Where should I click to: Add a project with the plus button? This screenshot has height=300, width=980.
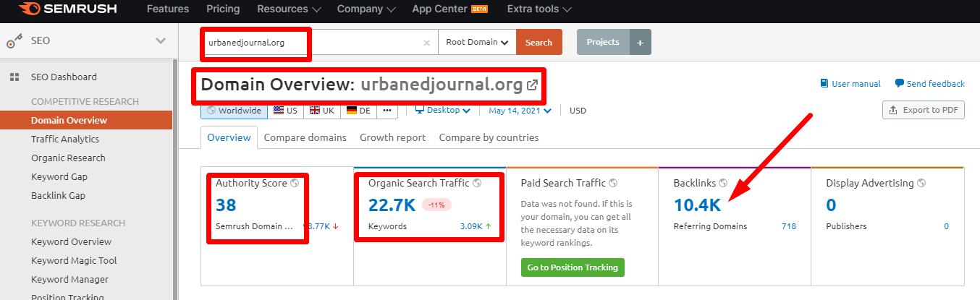pyautogui.click(x=641, y=42)
